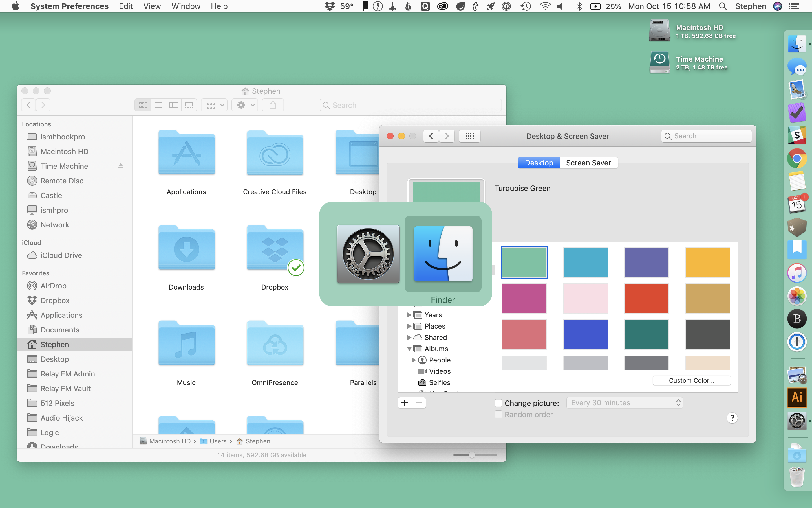The image size is (812, 508).
Task: Select System Preferences in app switcher
Action: pyautogui.click(x=368, y=254)
